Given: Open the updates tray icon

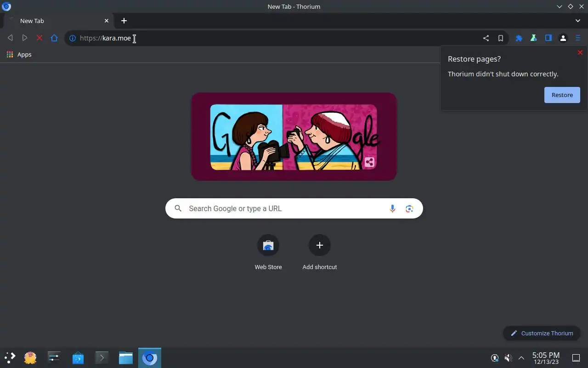Looking at the screenshot, I should point(495,358).
